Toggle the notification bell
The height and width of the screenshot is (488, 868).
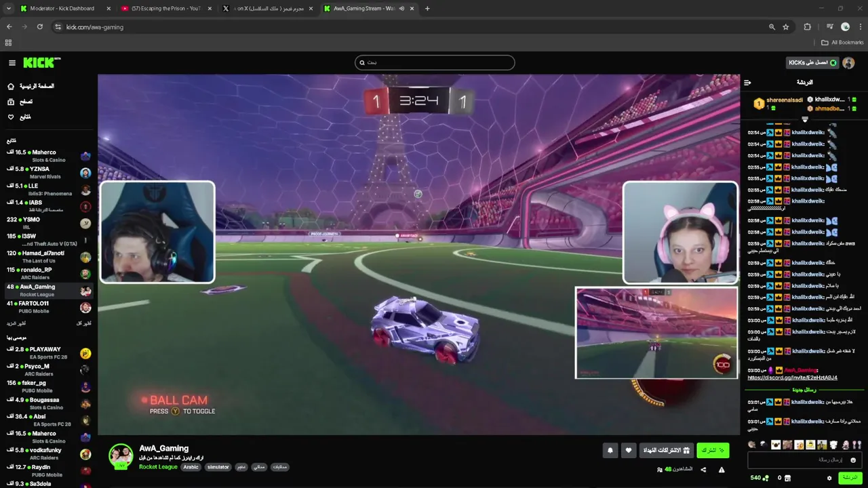click(x=610, y=450)
